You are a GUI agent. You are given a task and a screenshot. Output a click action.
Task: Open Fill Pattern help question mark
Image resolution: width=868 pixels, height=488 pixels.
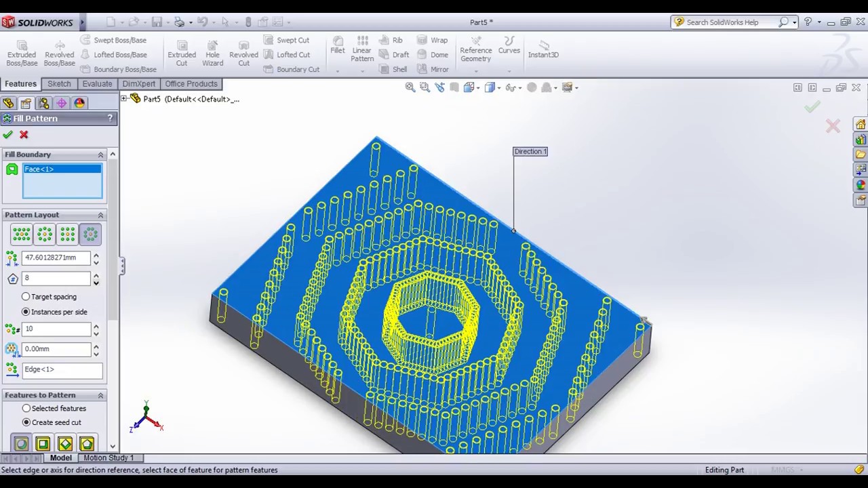[110, 119]
